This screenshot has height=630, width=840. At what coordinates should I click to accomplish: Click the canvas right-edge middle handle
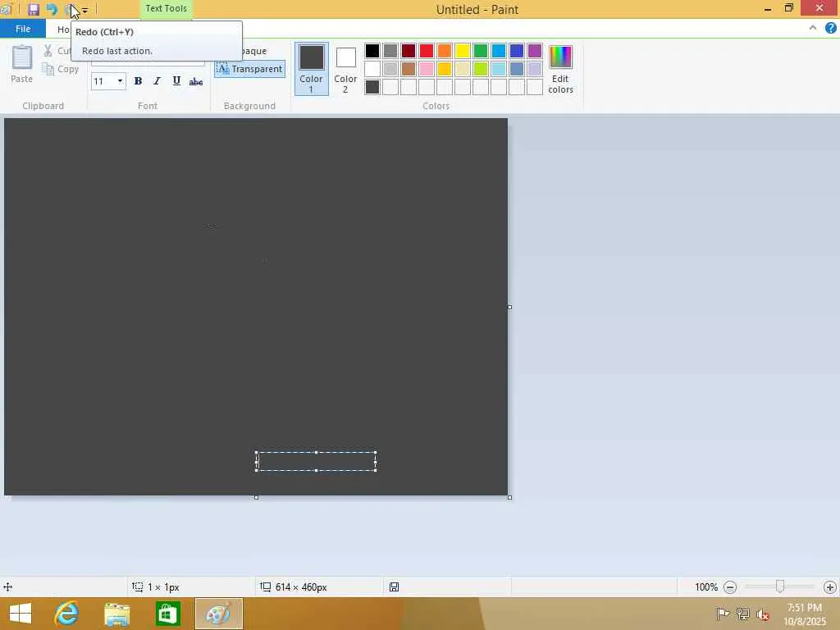509,307
